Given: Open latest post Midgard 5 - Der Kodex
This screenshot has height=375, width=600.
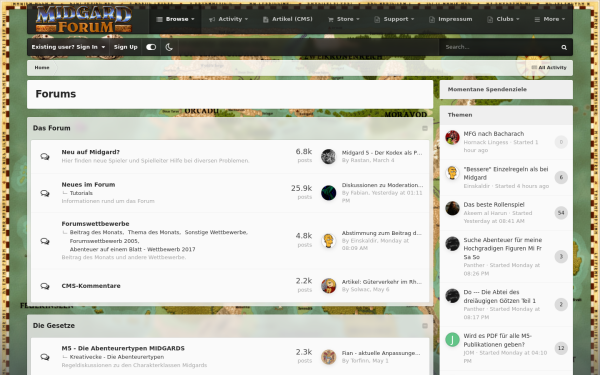Looking at the screenshot, I should click(382, 153).
